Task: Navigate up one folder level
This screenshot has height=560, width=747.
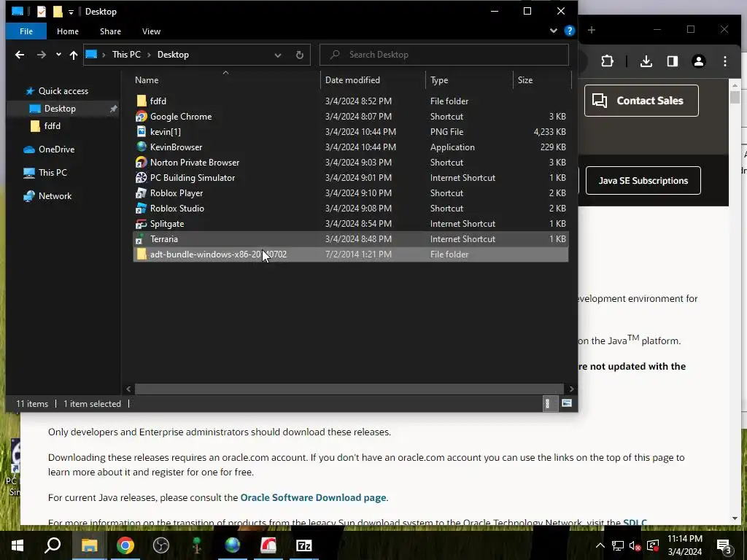Action: [74, 55]
